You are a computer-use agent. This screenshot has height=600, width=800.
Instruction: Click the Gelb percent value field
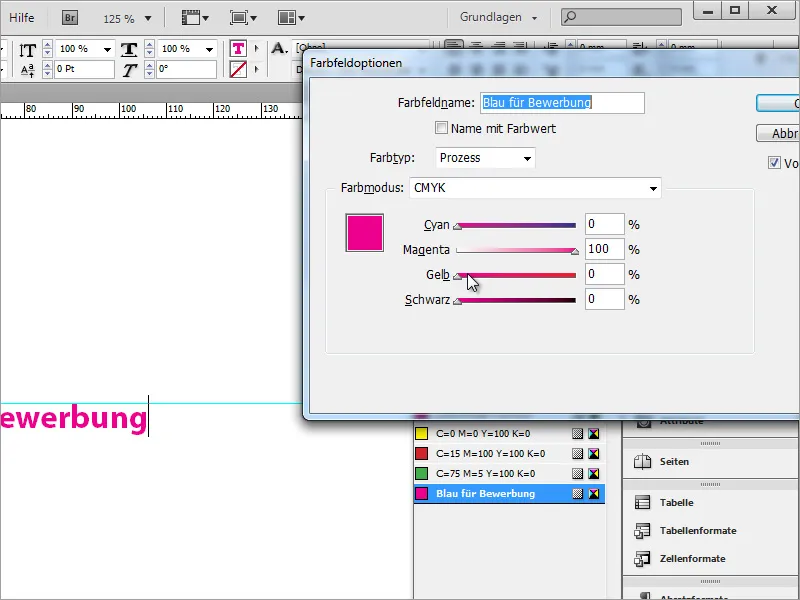tap(604, 274)
